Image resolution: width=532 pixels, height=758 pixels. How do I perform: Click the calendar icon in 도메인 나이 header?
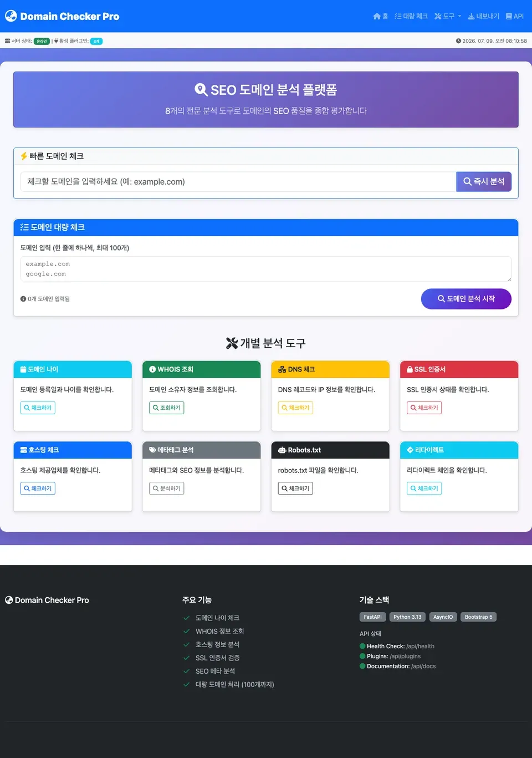pyautogui.click(x=23, y=369)
